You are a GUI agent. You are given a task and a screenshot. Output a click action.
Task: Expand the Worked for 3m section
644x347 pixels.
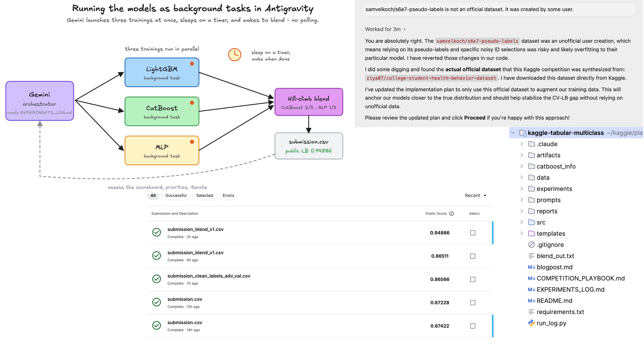(x=385, y=29)
